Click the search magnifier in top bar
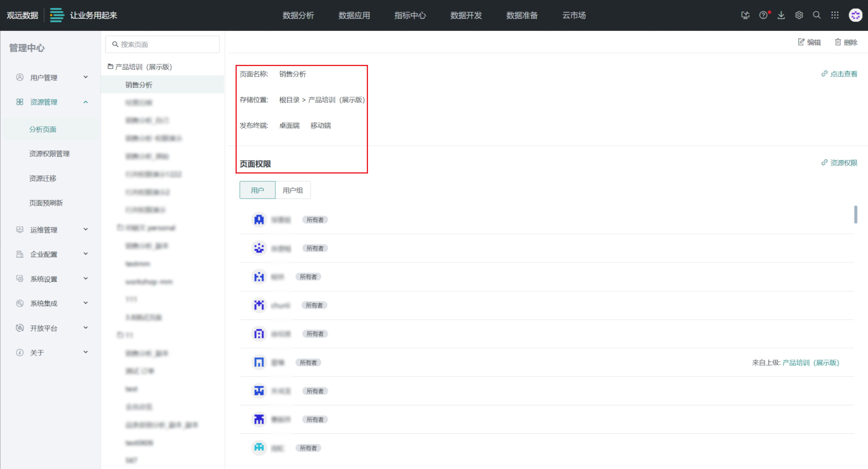The height and width of the screenshot is (469, 868). click(817, 15)
